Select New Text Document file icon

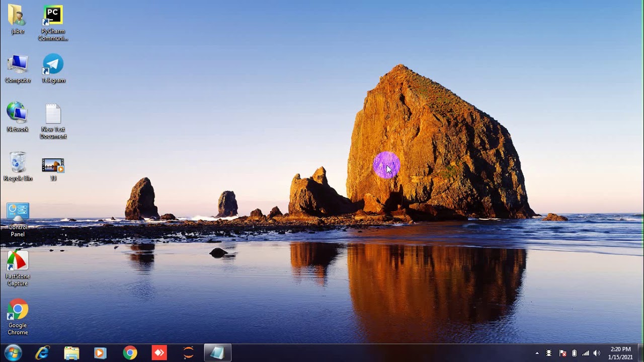click(53, 121)
